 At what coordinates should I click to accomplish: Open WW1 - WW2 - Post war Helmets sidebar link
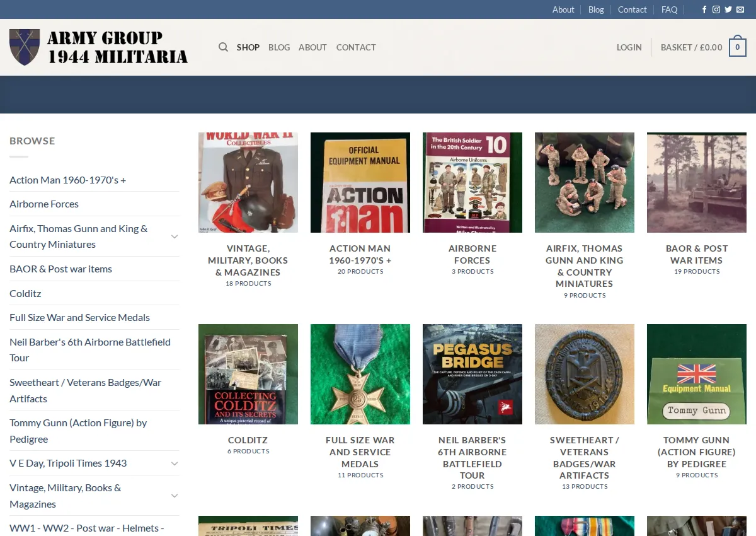86,528
